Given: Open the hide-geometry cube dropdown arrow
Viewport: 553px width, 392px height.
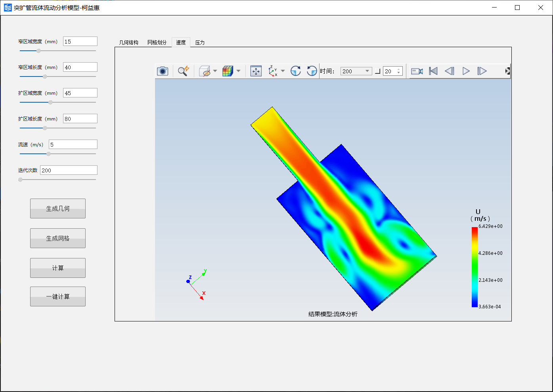Looking at the screenshot, I should (x=215, y=71).
